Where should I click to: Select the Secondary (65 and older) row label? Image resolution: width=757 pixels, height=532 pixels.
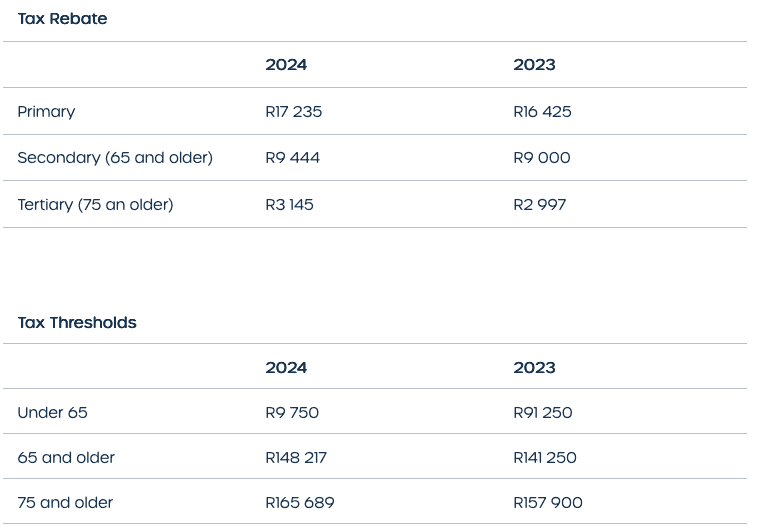[115, 158]
